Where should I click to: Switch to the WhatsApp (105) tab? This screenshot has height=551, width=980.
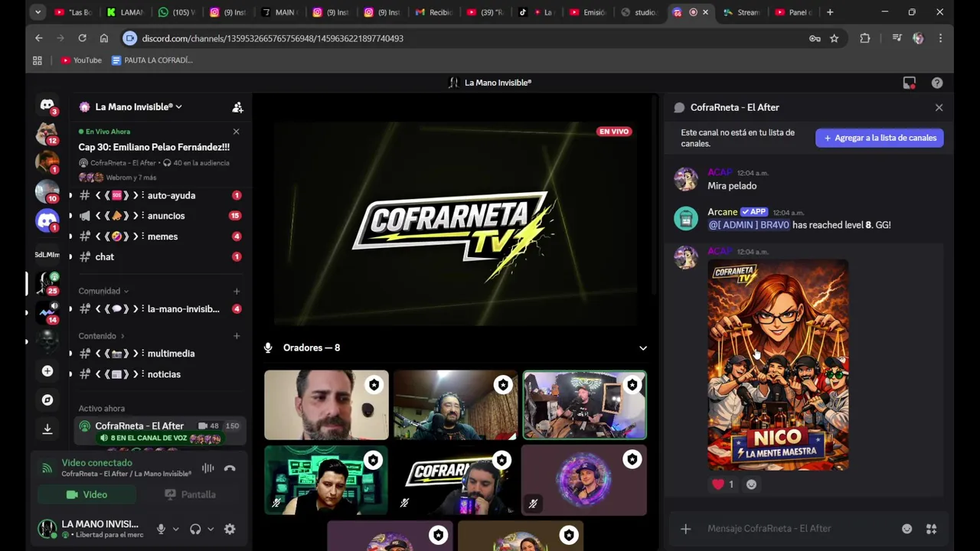177,12
